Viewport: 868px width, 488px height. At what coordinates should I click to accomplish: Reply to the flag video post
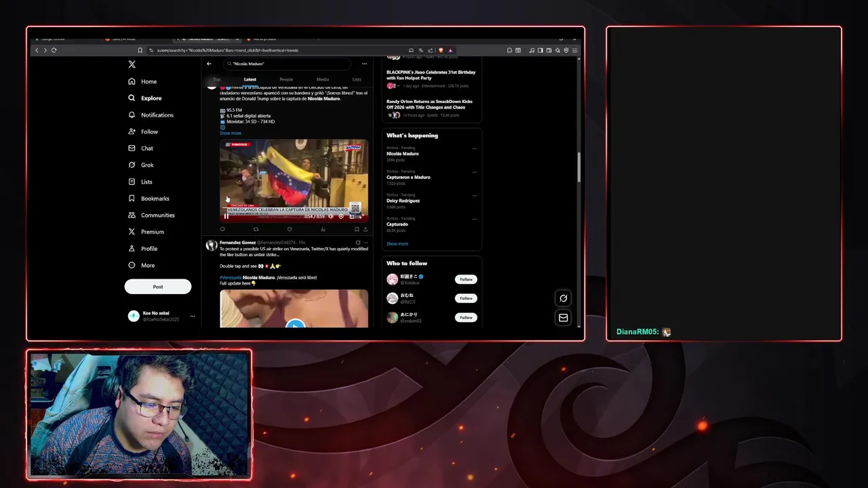tap(222, 229)
